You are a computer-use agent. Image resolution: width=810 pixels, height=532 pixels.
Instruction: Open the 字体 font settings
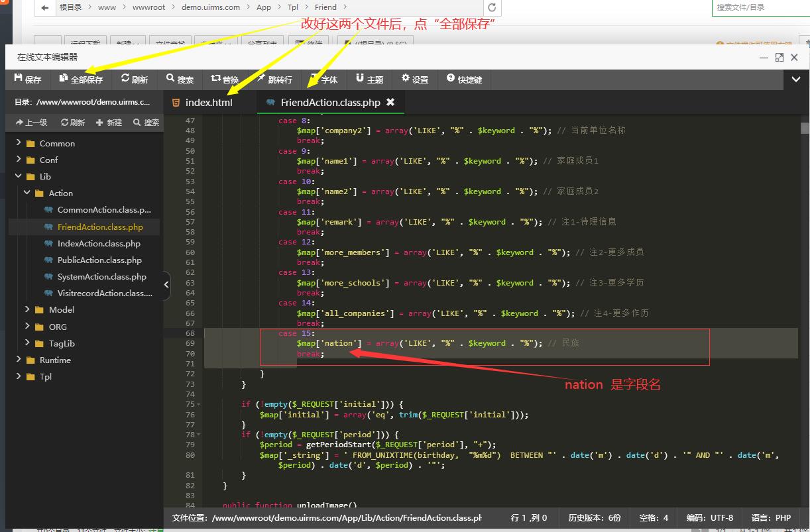pos(323,80)
